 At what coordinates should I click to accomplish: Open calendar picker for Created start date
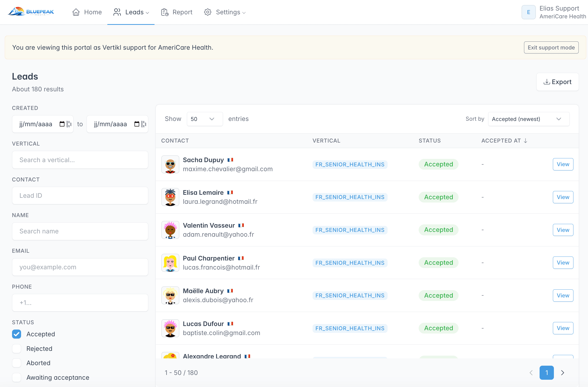(62, 124)
